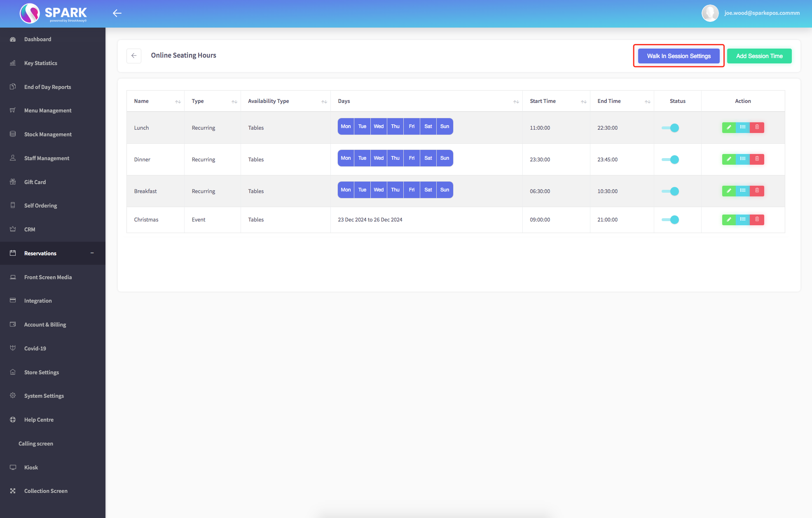Click delete icon for Christmas event
This screenshot has width=812, height=518.
(x=757, y=219)
